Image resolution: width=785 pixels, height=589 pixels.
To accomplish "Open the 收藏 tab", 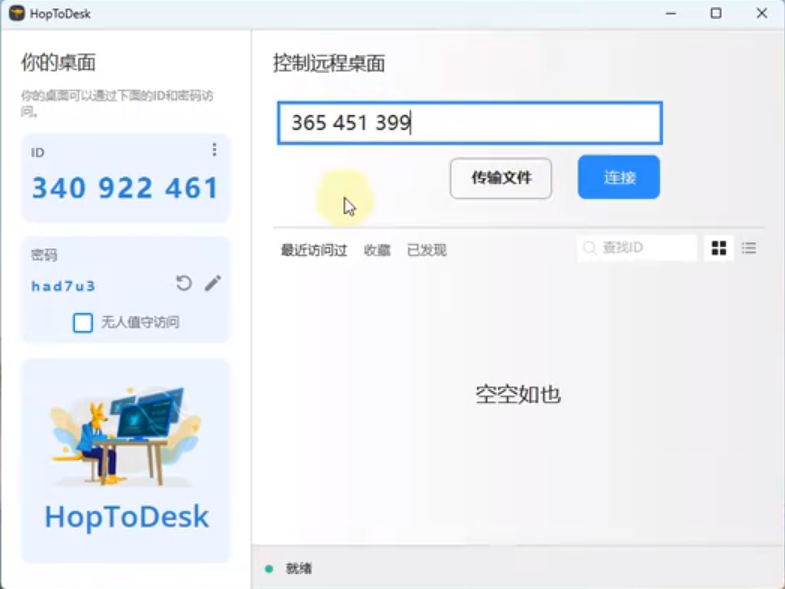I will [x=377, y=250].
